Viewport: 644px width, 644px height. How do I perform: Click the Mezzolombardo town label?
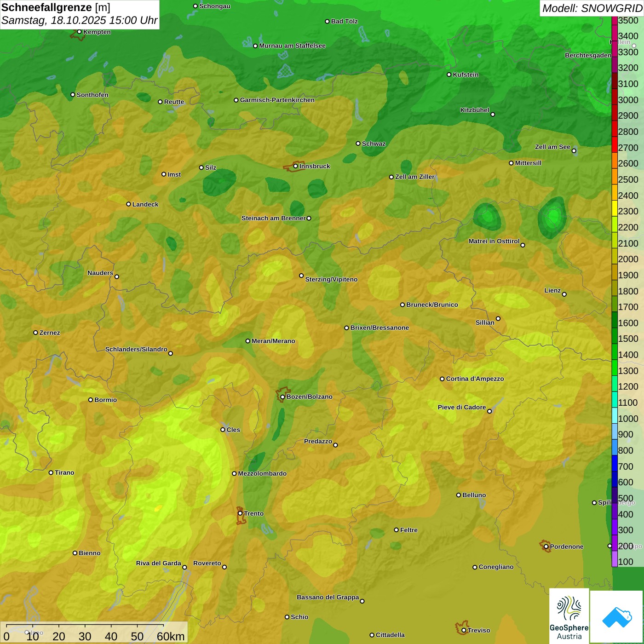pos(262,473)
